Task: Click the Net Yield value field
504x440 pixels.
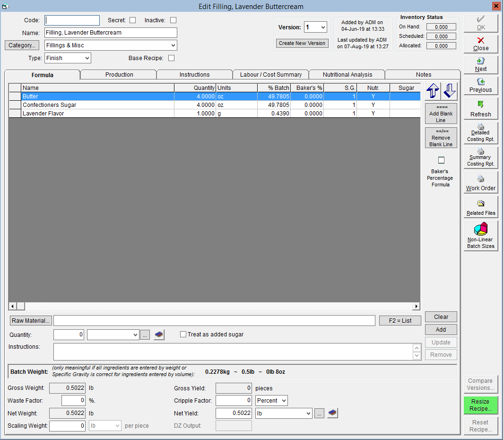Action: 234,414
